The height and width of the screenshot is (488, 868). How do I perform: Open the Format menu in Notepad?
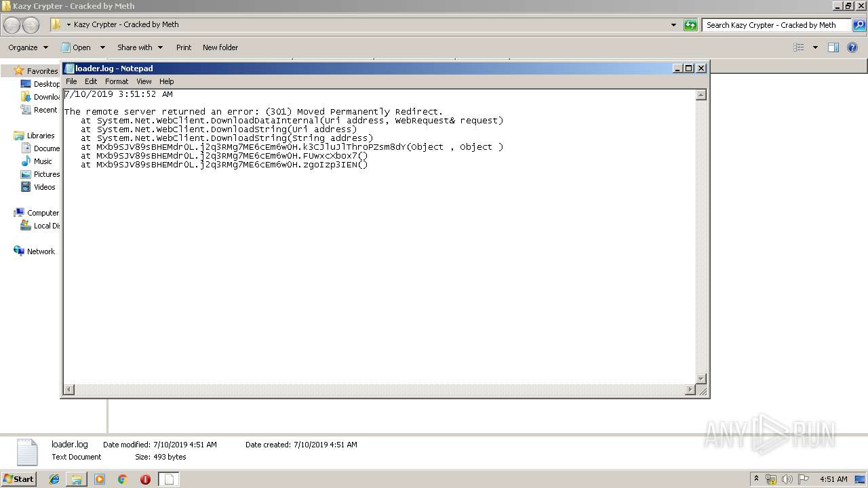coord(117,81)
